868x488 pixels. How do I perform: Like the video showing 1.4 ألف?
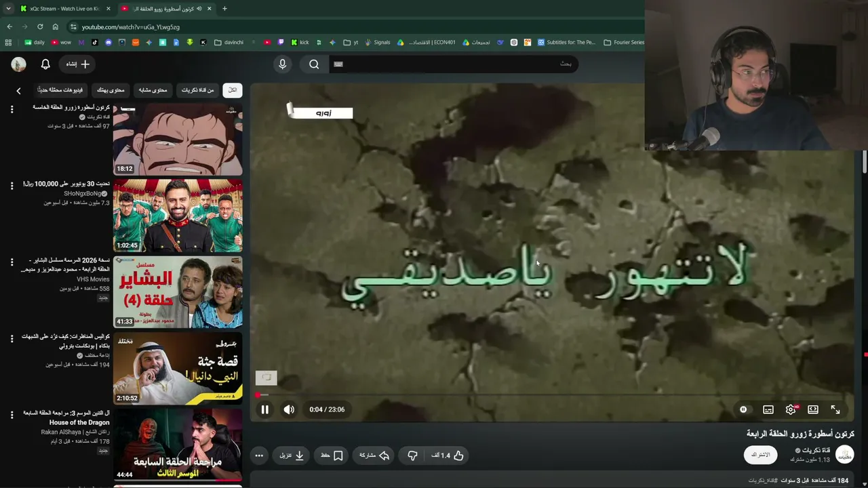point(448,455)
